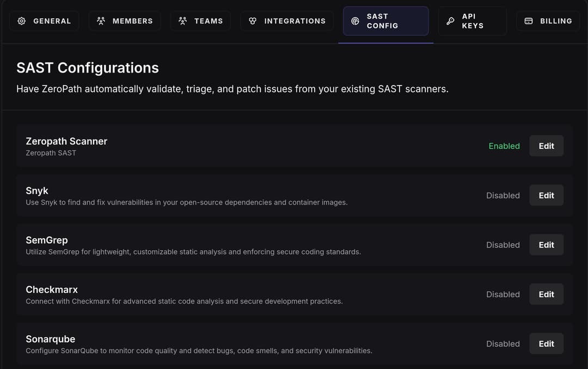Viewport: 588px width, 369px height.
Task: Click the gear icon on the General tab
Action: [x=22, y=21]
